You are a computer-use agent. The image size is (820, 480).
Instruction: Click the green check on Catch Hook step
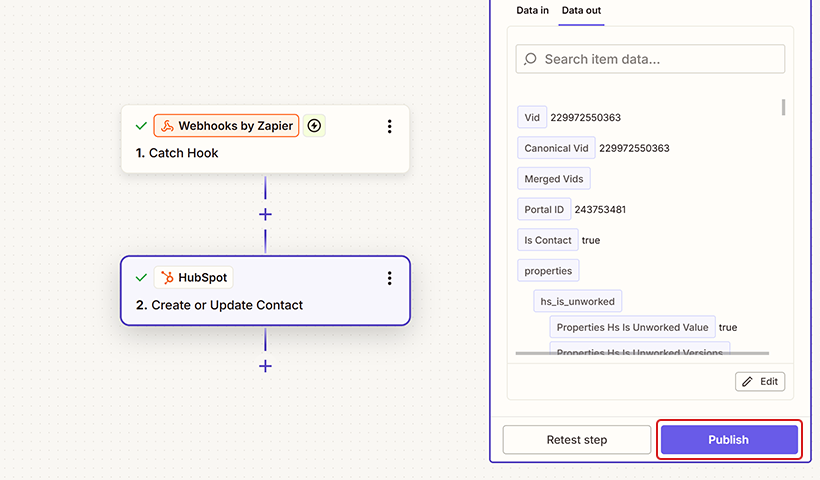pos(141,126)
